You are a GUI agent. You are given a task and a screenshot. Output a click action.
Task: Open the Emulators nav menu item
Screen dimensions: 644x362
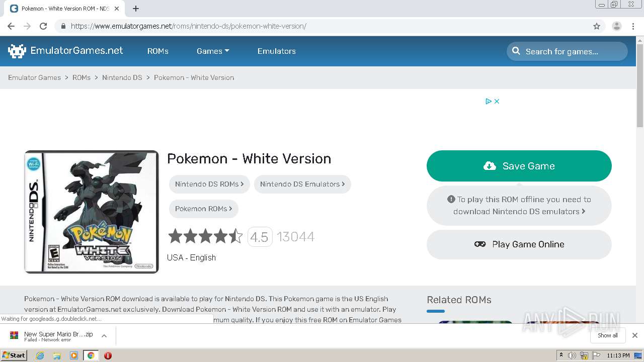coord(276,51)
